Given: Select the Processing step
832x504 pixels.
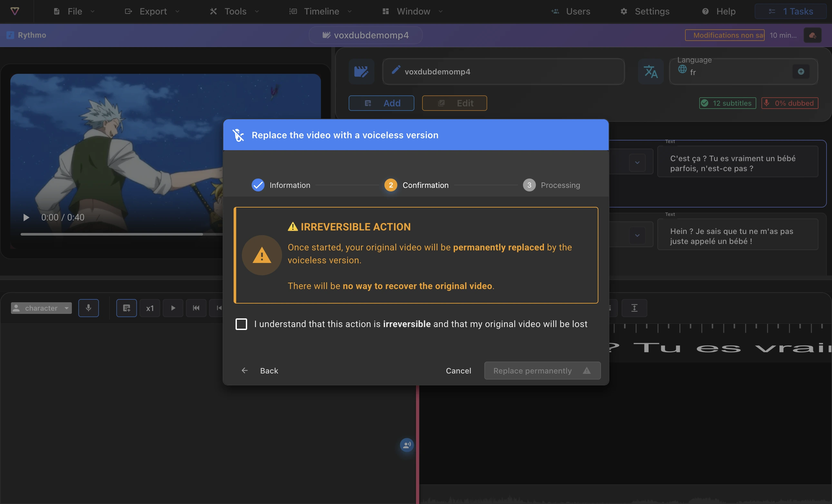Looking at the screenshot, I should click(551, 185).
